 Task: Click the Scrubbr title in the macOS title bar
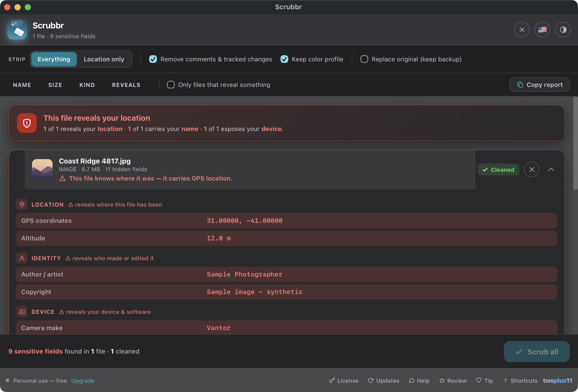[288, 7]
